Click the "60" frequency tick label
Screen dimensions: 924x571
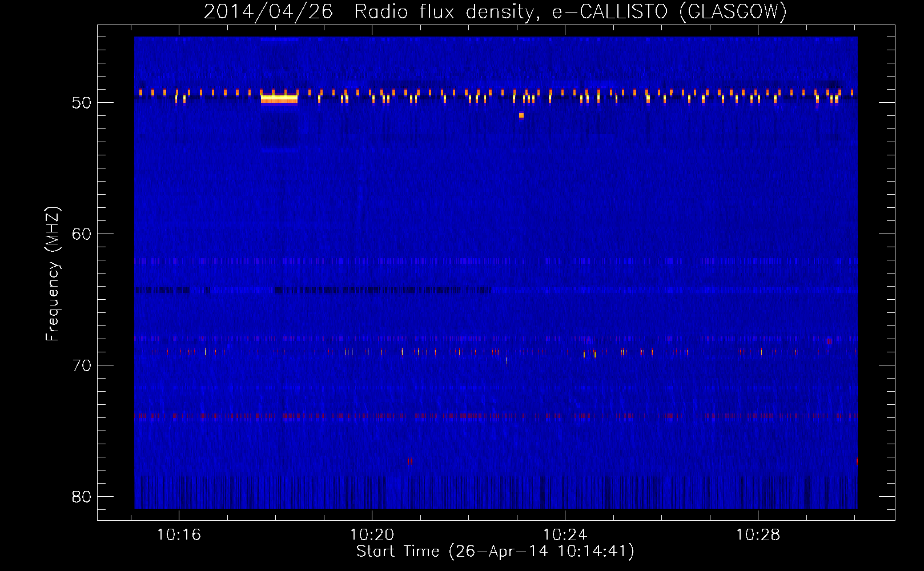(82, 234)
